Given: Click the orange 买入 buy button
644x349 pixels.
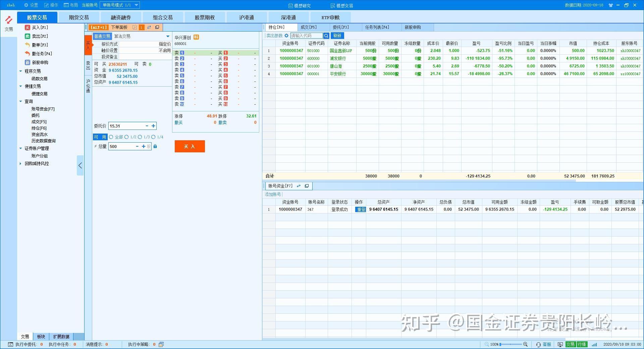Looking at the screenshot, I should click(x=190, y=146).
